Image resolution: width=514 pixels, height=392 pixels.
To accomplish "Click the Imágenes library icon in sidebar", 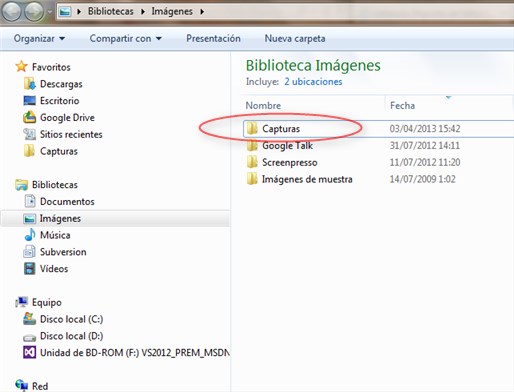I will click(x=29, y=218).
